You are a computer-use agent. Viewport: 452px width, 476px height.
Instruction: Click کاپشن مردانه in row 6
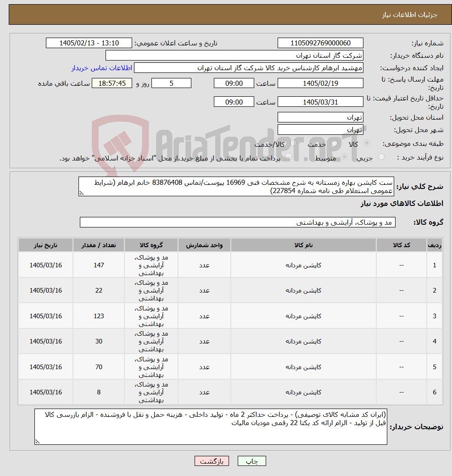point(303,393)
